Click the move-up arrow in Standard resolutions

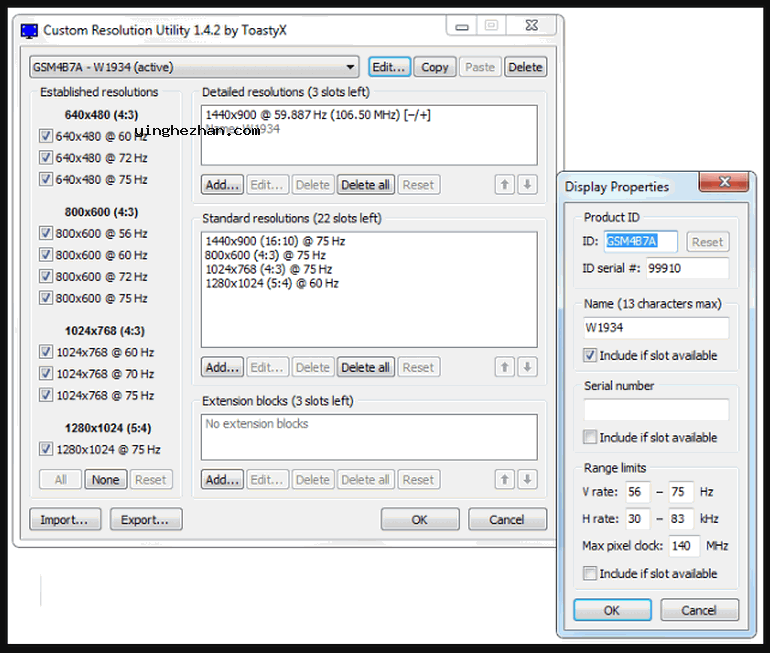(x=505, y=367)
